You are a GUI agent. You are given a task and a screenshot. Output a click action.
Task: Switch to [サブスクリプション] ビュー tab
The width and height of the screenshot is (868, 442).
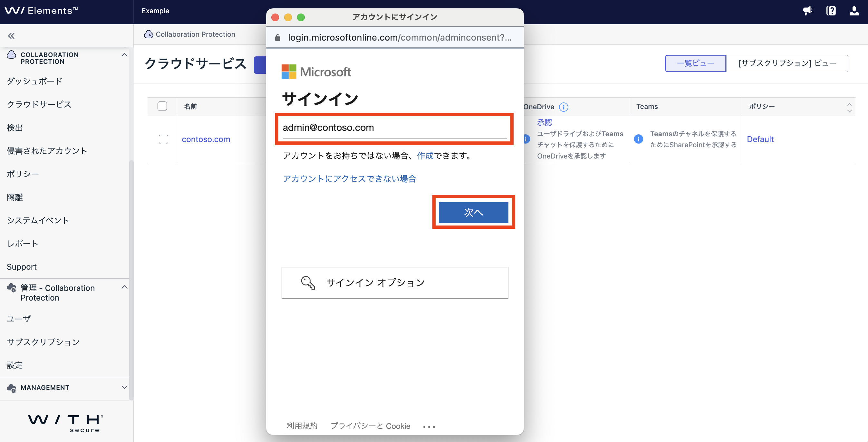787,63
